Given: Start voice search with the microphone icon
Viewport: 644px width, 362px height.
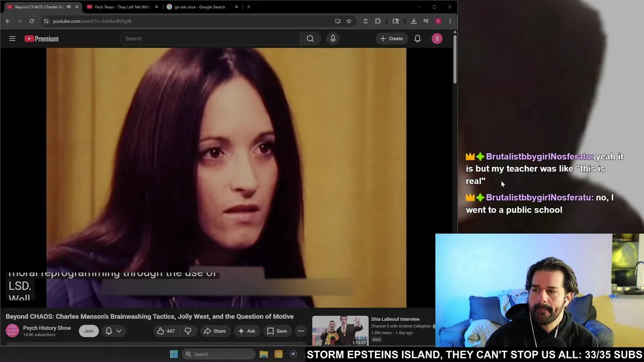Looking at the screenshot, I should click(x=333, y=39).
